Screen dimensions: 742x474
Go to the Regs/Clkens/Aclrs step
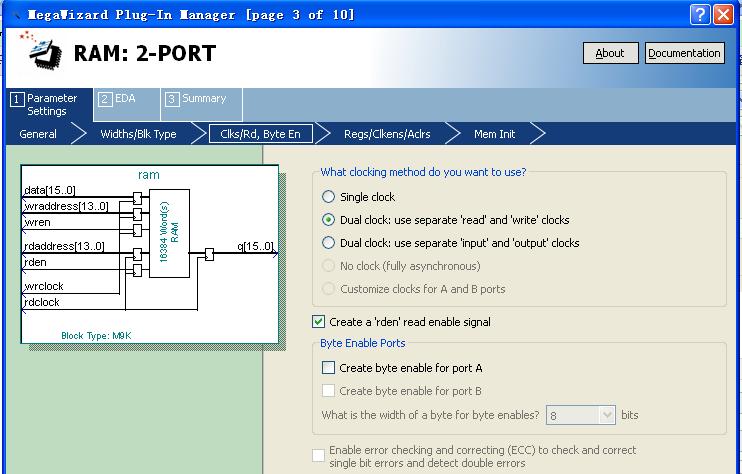coord(387,134)
